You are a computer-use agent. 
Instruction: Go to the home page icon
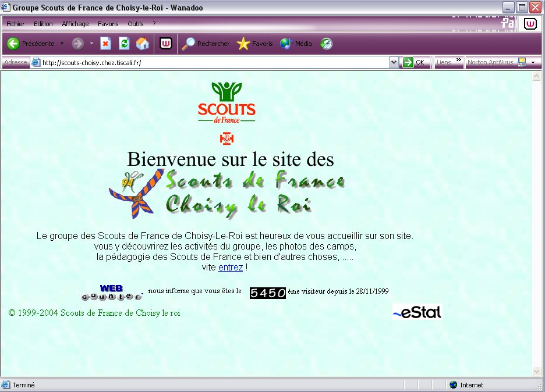pyautogui.click(x=143, y=44)
